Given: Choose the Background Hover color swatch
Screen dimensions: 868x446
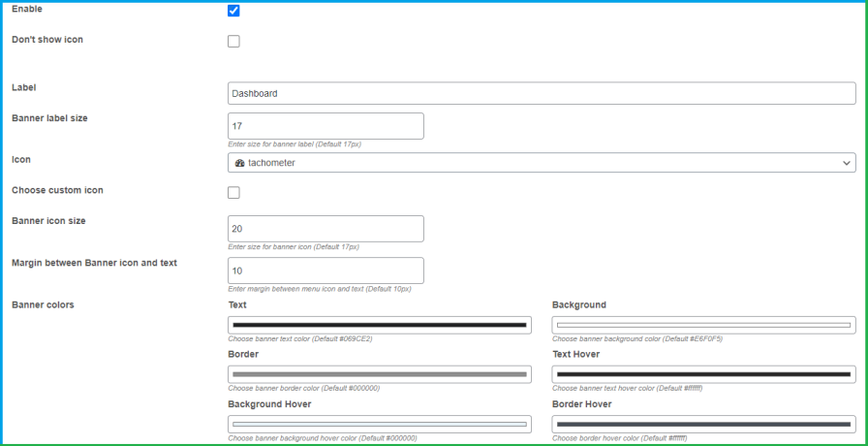Looking at the screenshot, I should click(380, 425).
